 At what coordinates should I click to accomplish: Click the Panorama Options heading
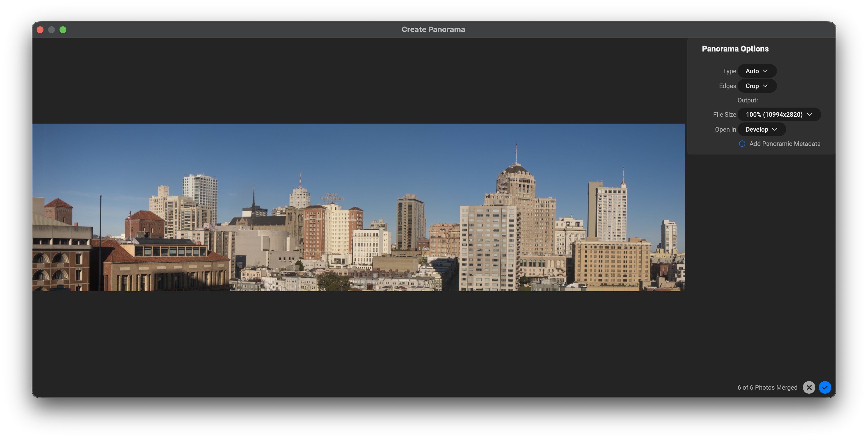coord(735,49)
